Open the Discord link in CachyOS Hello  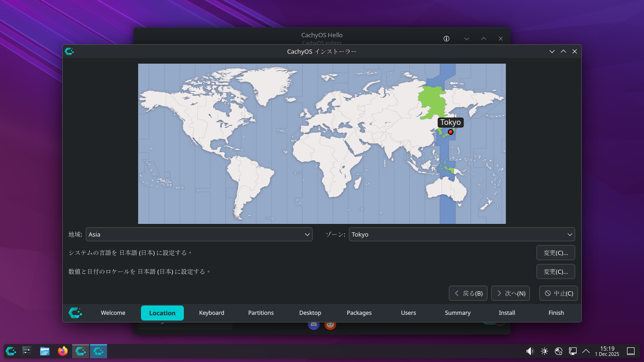pos(314,324)
